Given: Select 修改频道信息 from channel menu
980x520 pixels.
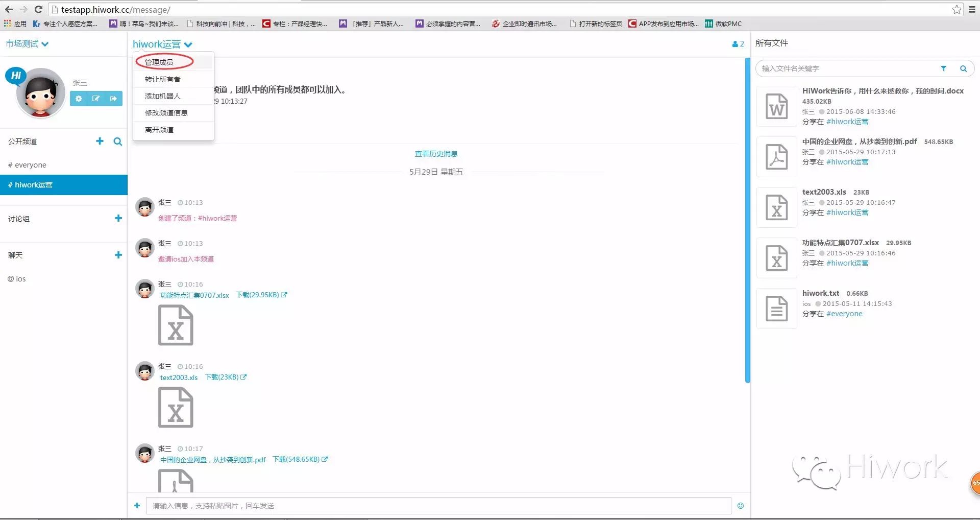Looking at the screenshot, I should point(173,113).
